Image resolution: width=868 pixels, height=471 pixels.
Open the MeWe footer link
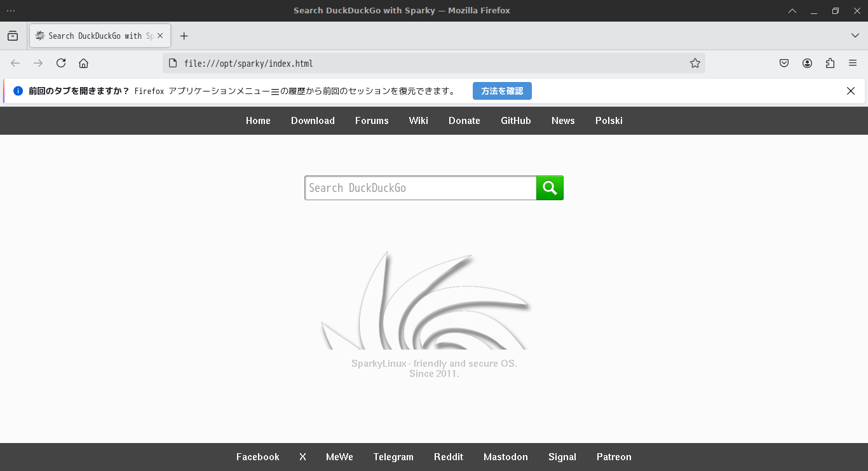[x=339, y=457]
